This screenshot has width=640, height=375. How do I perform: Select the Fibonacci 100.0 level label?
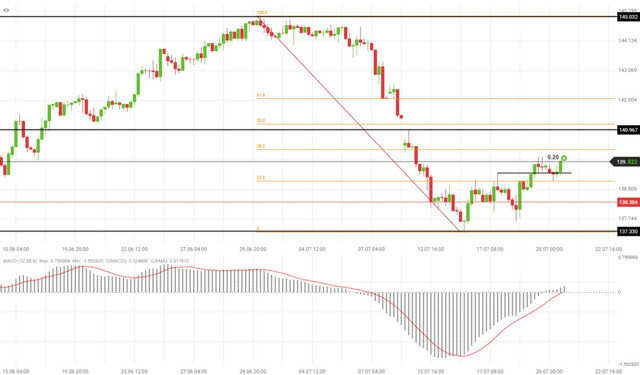pyautogui.click(x=262, y=13)
